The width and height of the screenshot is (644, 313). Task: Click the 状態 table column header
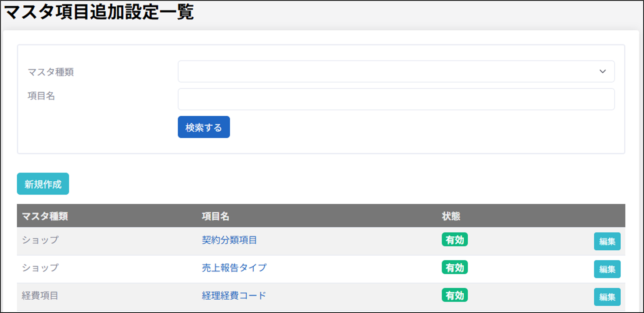pos(451,216)
